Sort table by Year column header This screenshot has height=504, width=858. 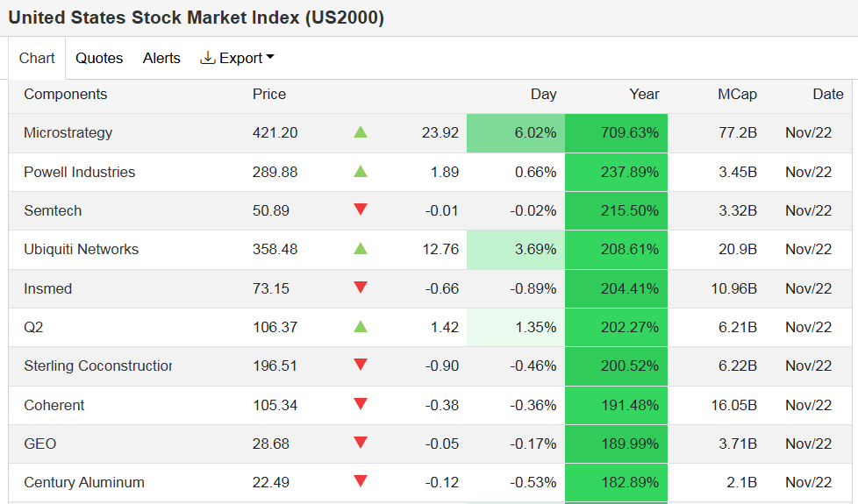click(644, 95)
